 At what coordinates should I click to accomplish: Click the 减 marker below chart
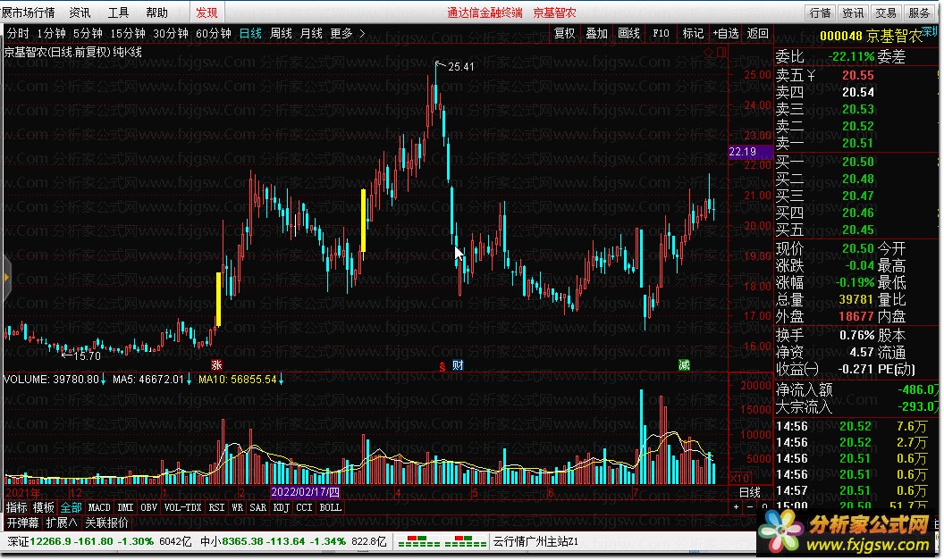pos(684,364)
